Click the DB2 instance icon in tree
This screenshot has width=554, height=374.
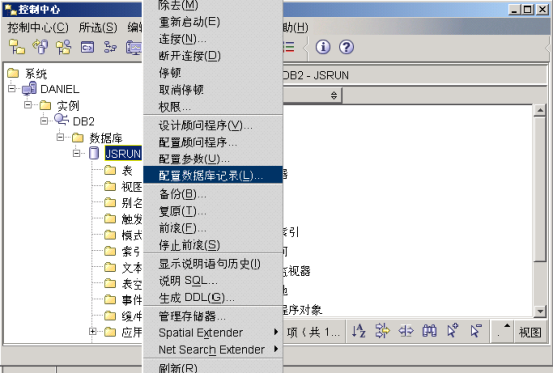click(61, 120)
